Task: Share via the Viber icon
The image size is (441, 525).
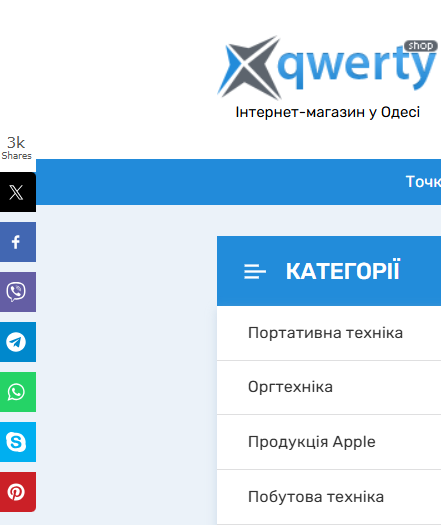Action: click(18, 292)
